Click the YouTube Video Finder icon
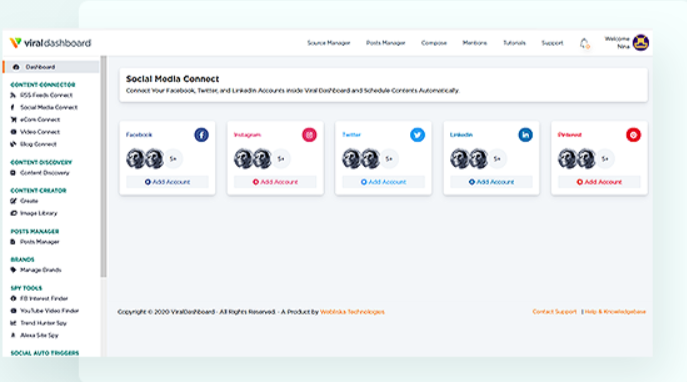Image resolution: width=687 pixels, height=382 pixels. [x=13, y=311]
